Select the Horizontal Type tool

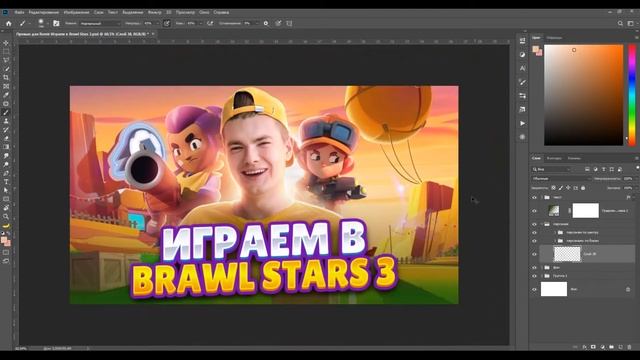pyautogui.click(x=6, y=182)
